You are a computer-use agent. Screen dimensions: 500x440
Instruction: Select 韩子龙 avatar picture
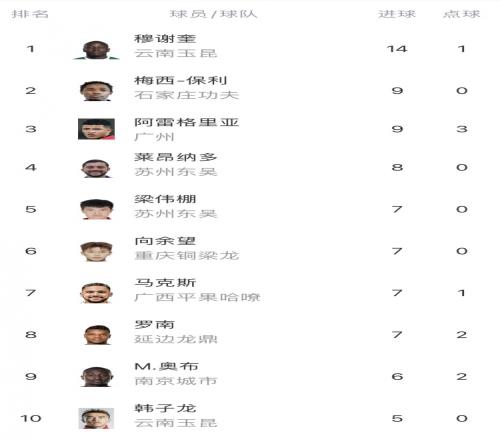coord(96,418)
